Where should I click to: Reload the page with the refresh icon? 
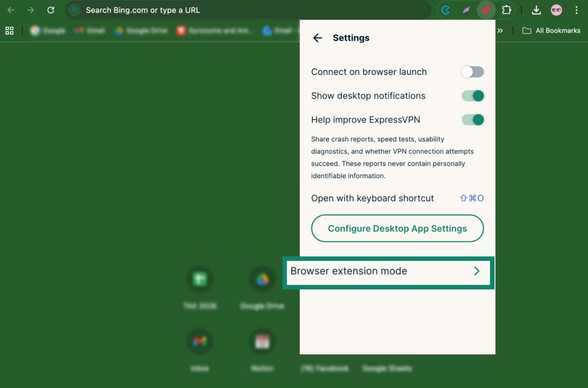click(x=51, y=10)
